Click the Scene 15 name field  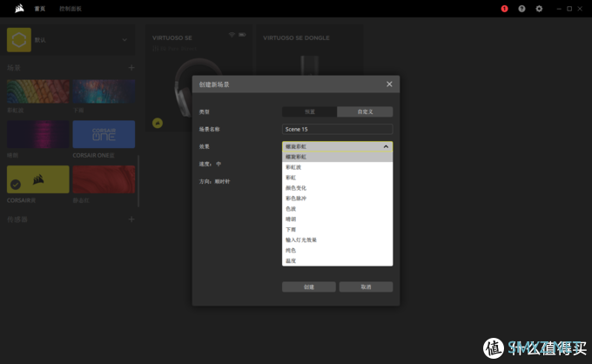point(337,129)
